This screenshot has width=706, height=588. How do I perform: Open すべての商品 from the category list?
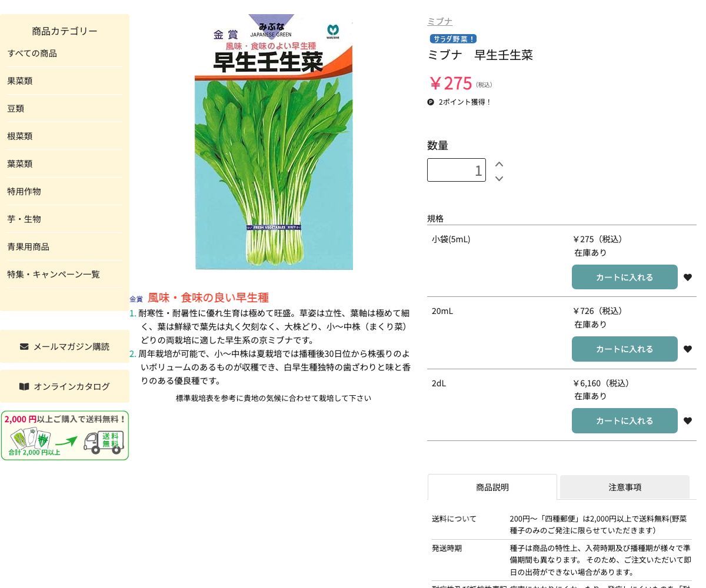(x=32, y=53)
